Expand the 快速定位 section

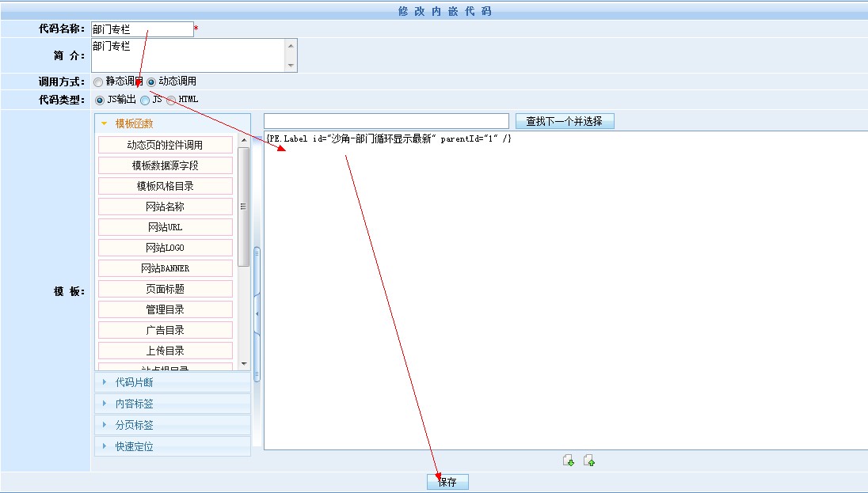click(x=173, y=446)
